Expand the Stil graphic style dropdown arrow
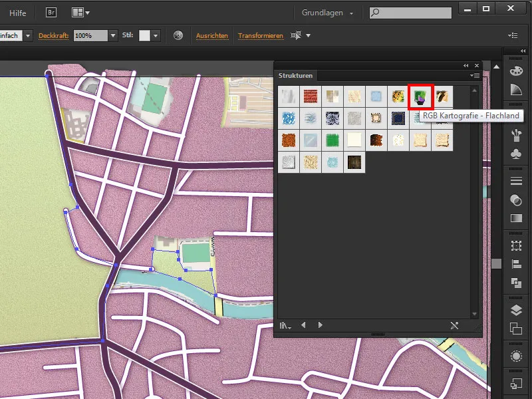The height and width of the screenshot is (399, 532). point(156,35)
